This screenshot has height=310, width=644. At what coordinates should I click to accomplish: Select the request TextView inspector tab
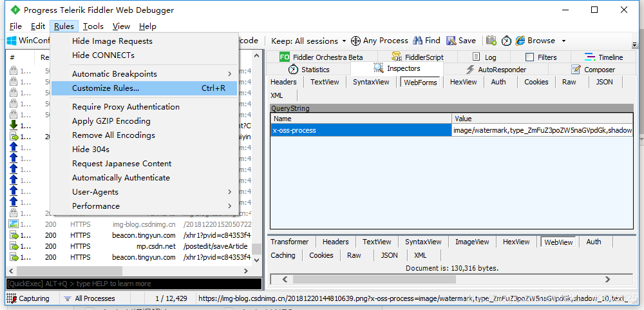[x=325, y=82]
